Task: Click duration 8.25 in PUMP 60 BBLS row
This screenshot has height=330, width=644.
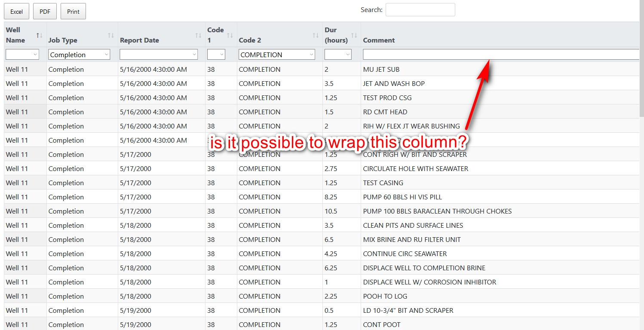Action: (x=331, y=197)
